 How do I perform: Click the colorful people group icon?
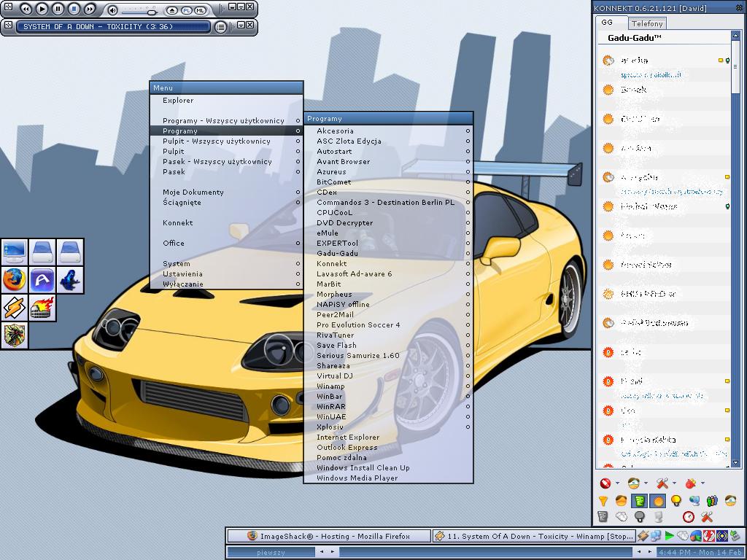tap(712, 501)
